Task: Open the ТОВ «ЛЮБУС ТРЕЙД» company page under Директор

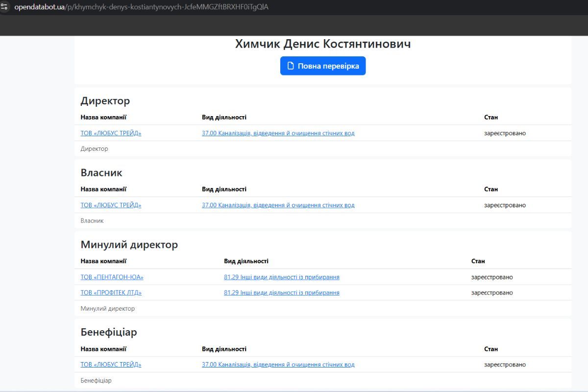Action: 110,133
